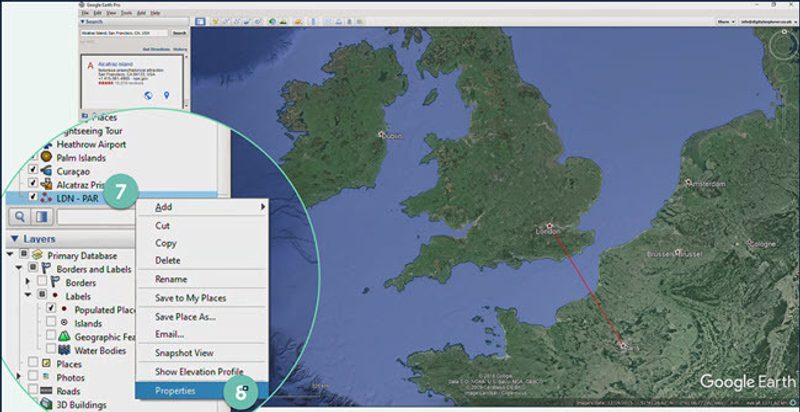Click the Print toolbar icon
Viewport: 800px width, 412px height.
(x=338, y=21)
